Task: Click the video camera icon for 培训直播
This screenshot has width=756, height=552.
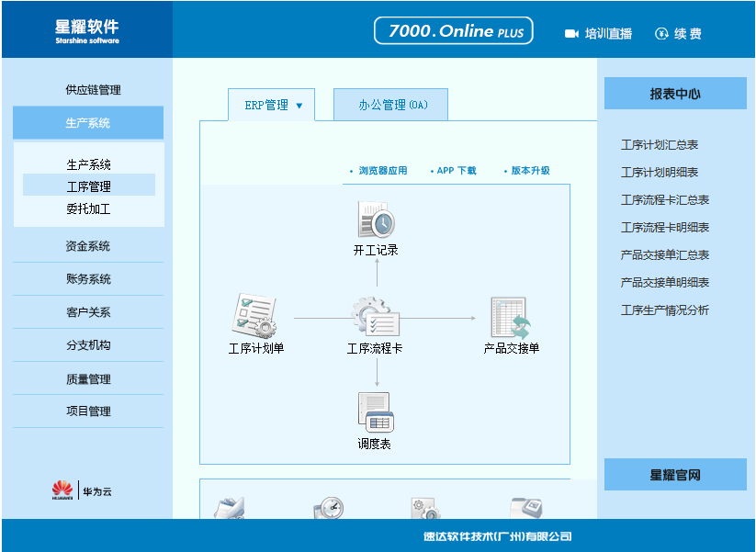Action: (571, 34)
